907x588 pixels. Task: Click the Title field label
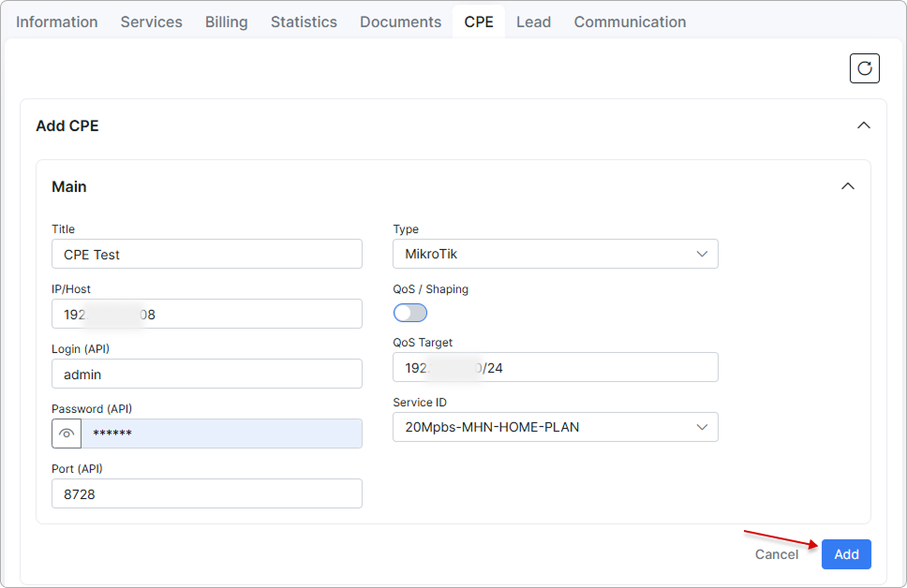pos(63,229)
